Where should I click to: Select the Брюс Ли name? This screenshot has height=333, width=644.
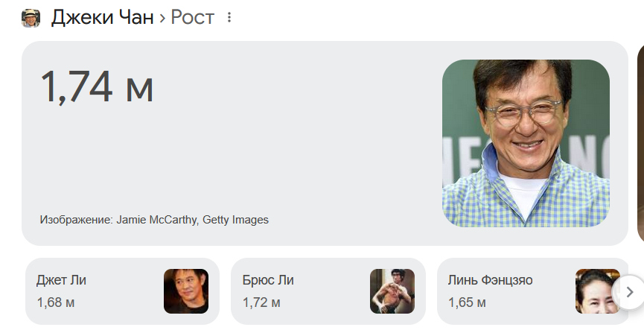click(x=268, y=280)
